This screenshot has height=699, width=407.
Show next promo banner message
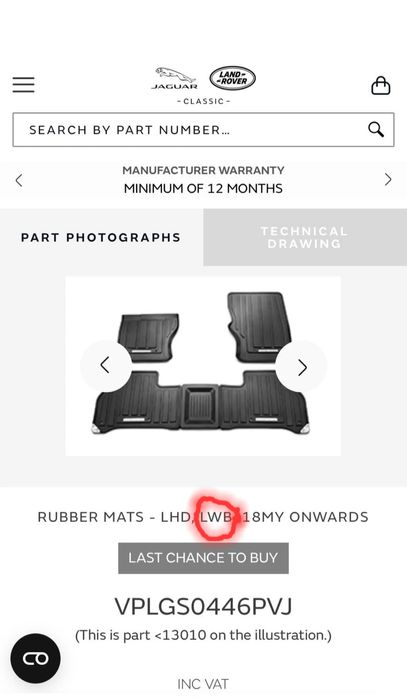pyautogui.click(x=388, y=180)
